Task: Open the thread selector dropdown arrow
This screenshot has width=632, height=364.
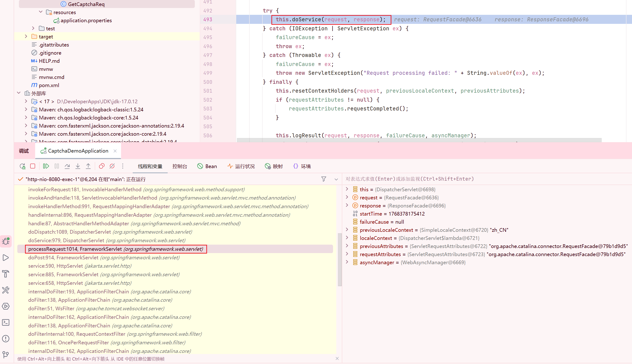Action: tap(336, 179)
